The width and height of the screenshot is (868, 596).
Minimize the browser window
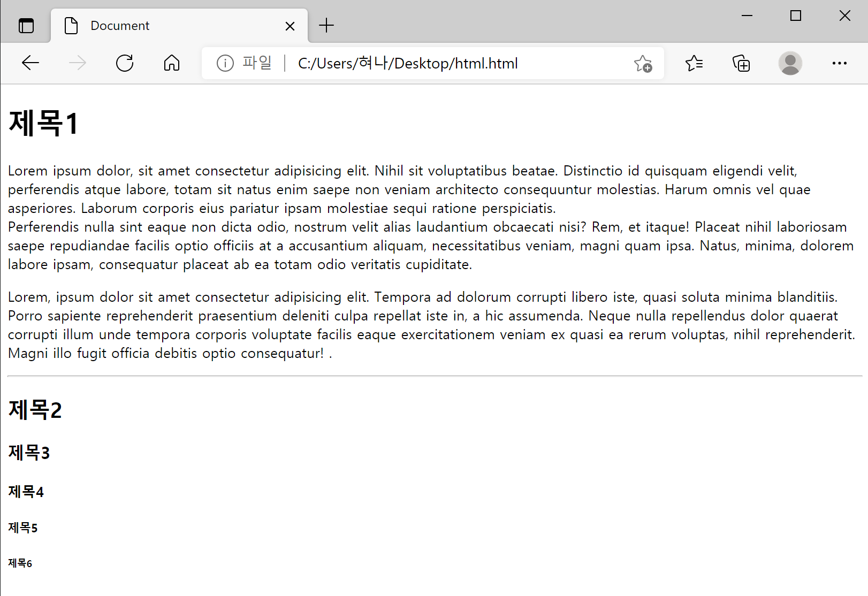(747, 16)
